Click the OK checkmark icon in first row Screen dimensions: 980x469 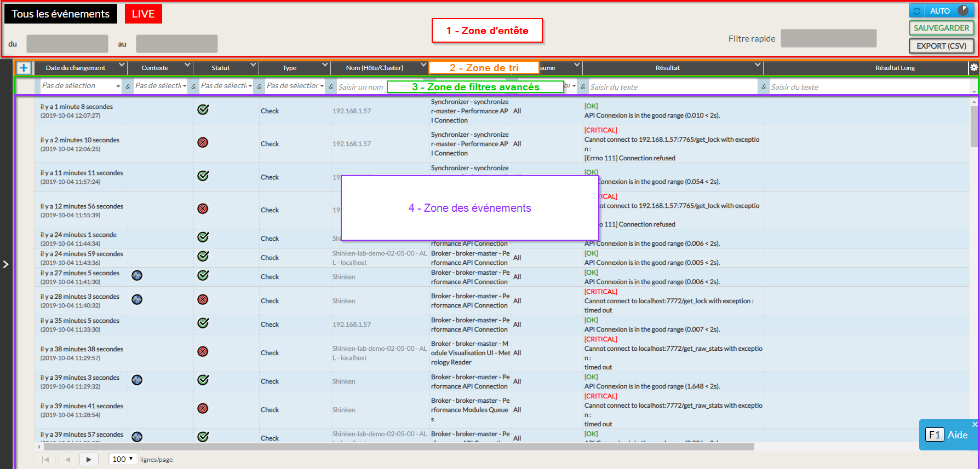click(203, 110)
